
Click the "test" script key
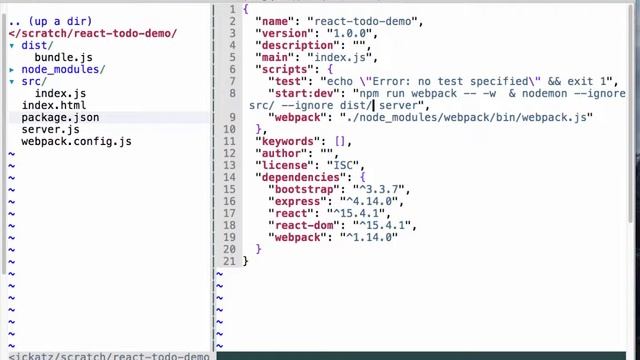coord(288,82)
